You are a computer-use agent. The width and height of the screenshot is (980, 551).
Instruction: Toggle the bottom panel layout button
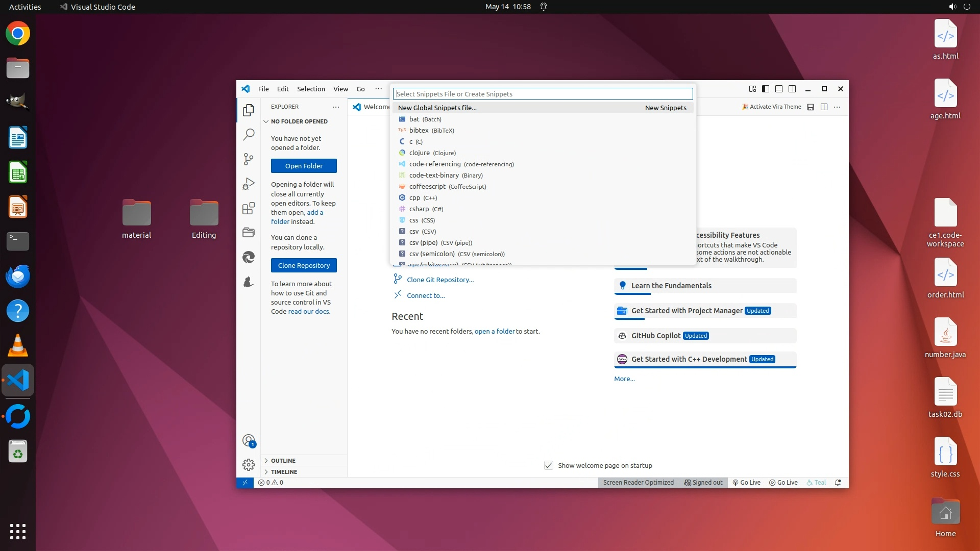coord(779,89)
